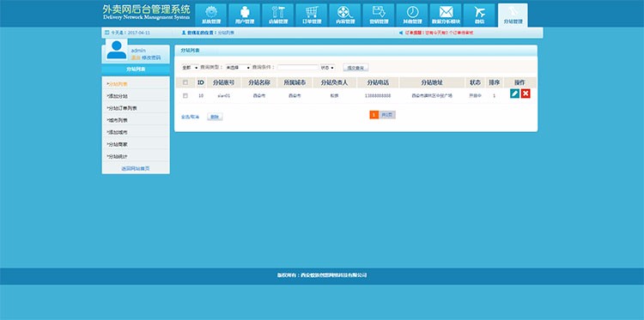Click the 版权所有 footer text

tap(322, 275)
